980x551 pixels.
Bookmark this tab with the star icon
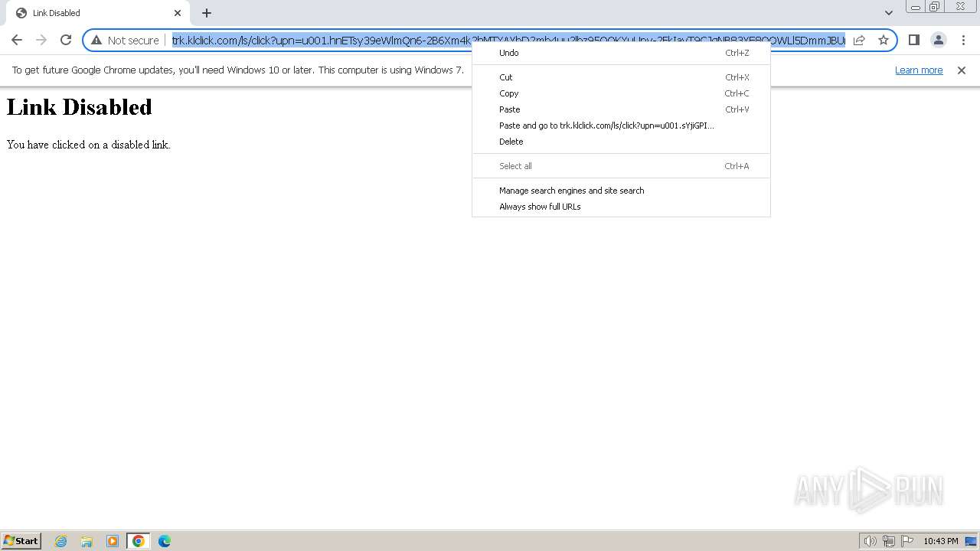pos(884,40)
